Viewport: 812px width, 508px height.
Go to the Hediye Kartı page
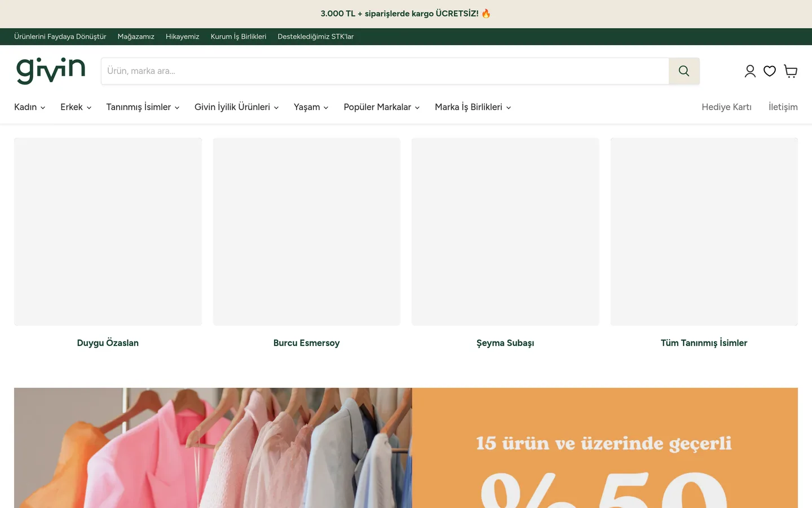coord(726,107)
